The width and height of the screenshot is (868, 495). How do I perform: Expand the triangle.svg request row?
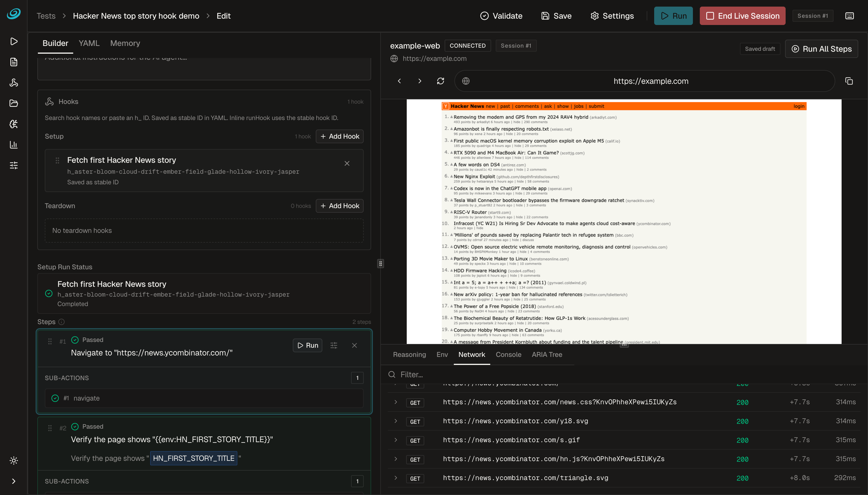pos(396,478)
